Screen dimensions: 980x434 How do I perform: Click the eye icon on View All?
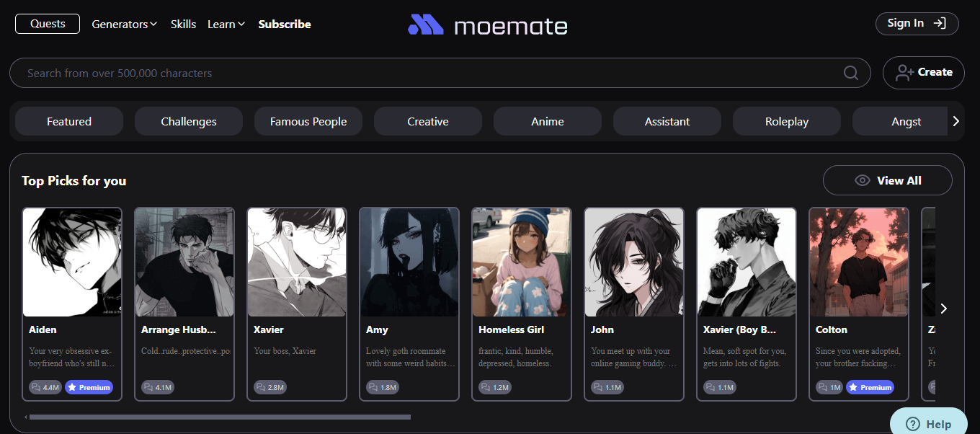point(862,180)
